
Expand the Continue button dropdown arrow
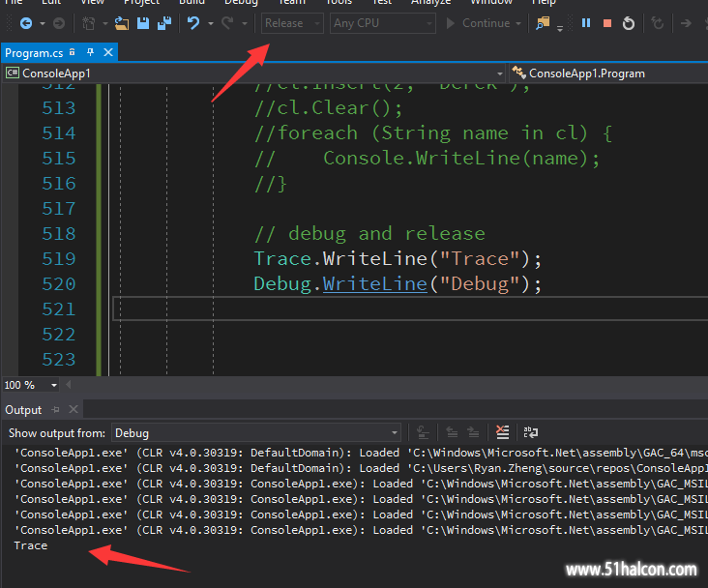click(x=518, y=23)
